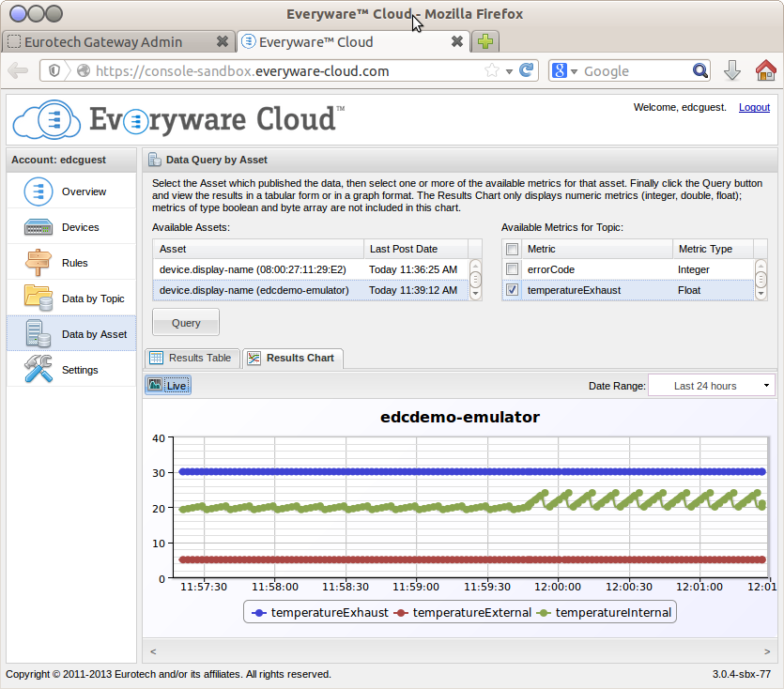Switch to the Eurotech Gateway Admin tab

pos(118,41)
